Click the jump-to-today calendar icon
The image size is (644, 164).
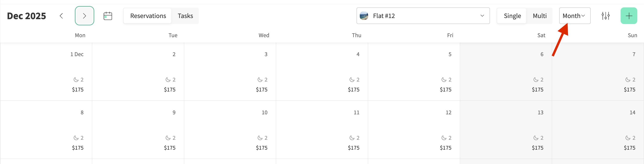108,16
